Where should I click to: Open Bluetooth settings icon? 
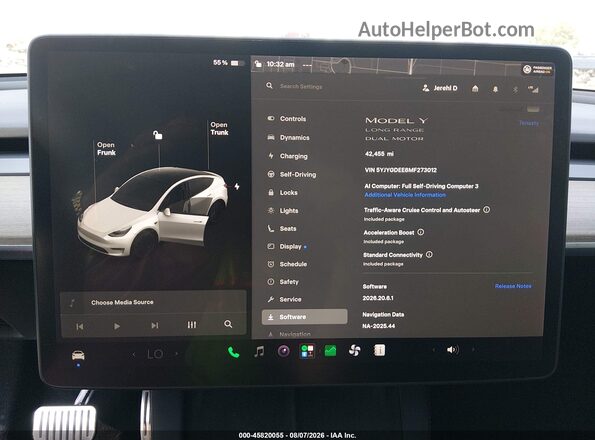click(515, 90)
